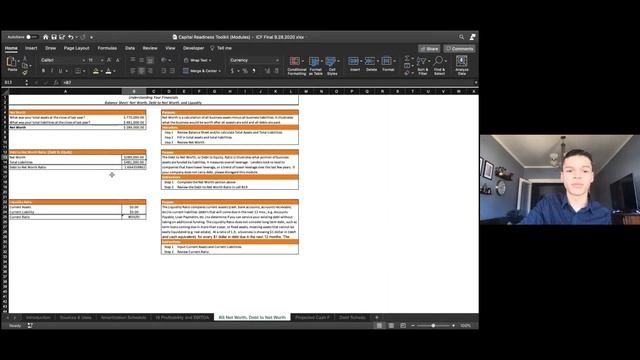Decrease font size with small A icon
This screenshot has width=640, height=360.
(118, 60)
